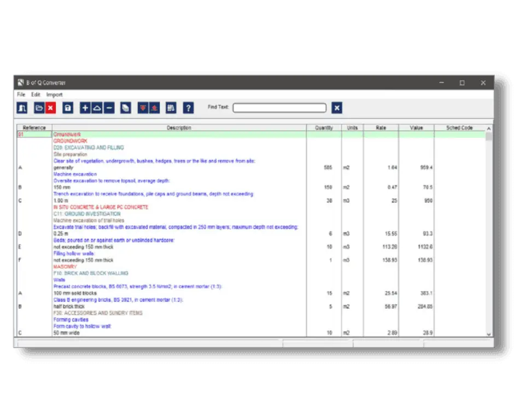This screenshot has width=525, height=420.
Task: Open the Edit menu
Action: (36, 95)
